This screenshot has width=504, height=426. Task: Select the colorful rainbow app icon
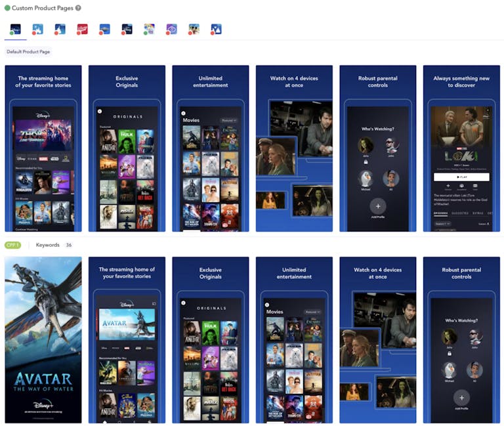click(149, 29)
